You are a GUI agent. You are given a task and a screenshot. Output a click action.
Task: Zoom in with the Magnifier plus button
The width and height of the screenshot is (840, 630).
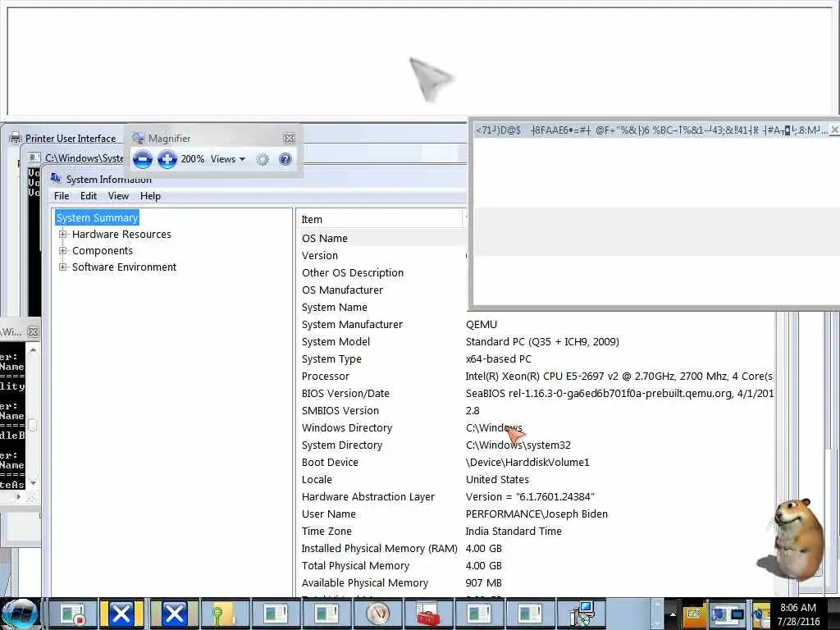167,159
